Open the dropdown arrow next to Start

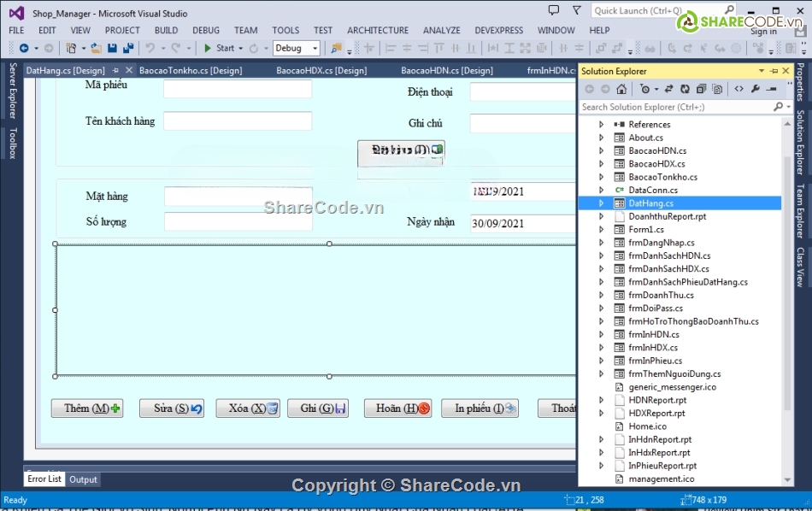point(241,49)
